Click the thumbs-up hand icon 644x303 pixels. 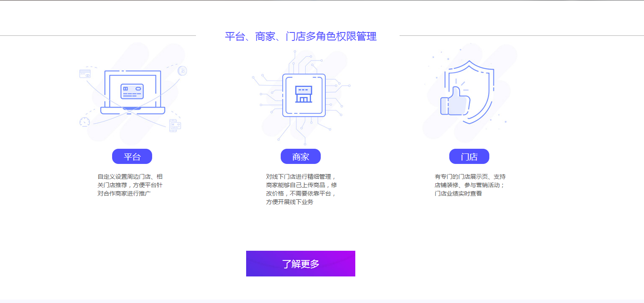pos(455,101)
